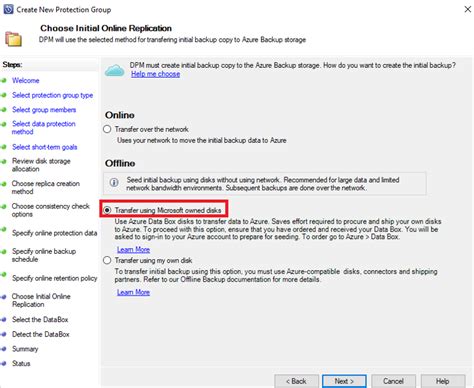Go to Select group members step
Viewport: 474px width, 388px height.
pos(44,110)
